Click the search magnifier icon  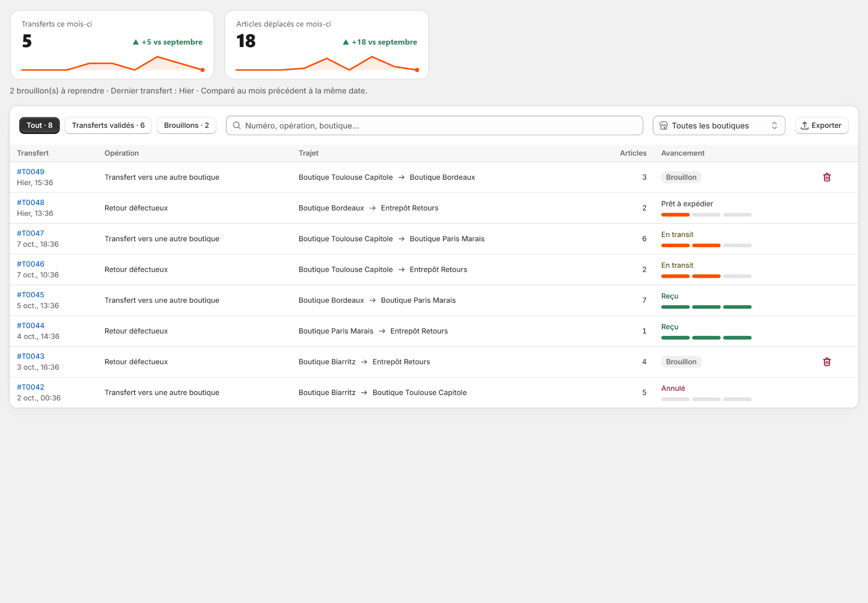[x=237, y=126]
